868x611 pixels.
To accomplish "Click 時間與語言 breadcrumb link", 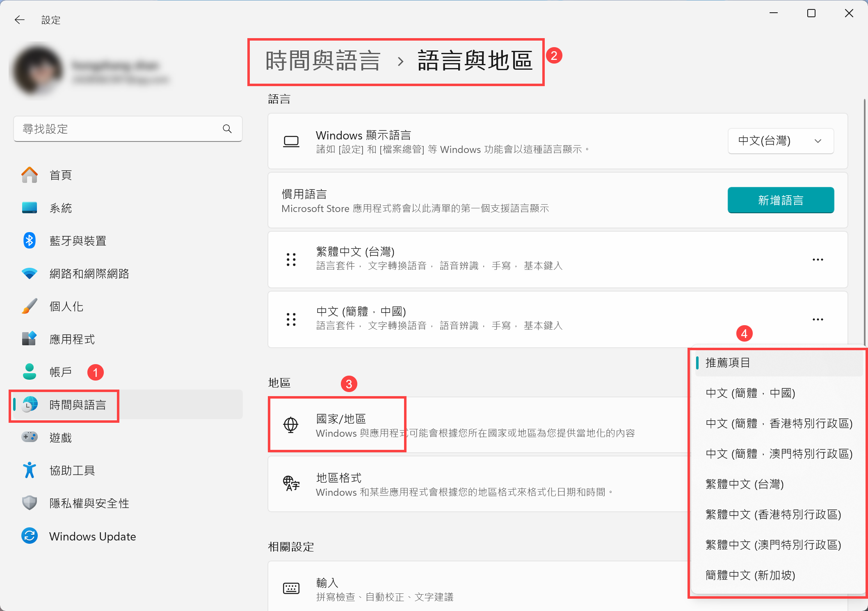I will click(323, 61).
